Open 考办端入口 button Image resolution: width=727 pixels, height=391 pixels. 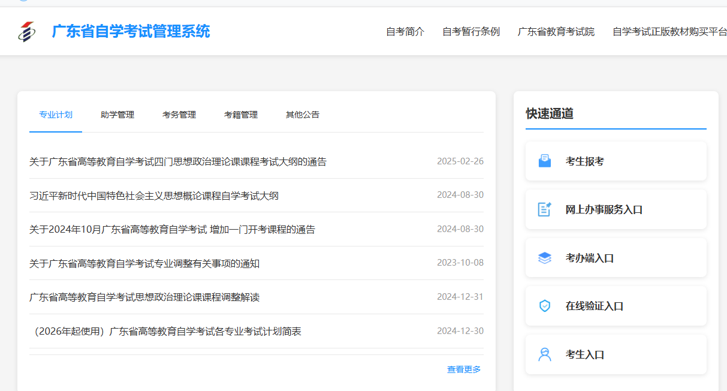tap(616, 258)
